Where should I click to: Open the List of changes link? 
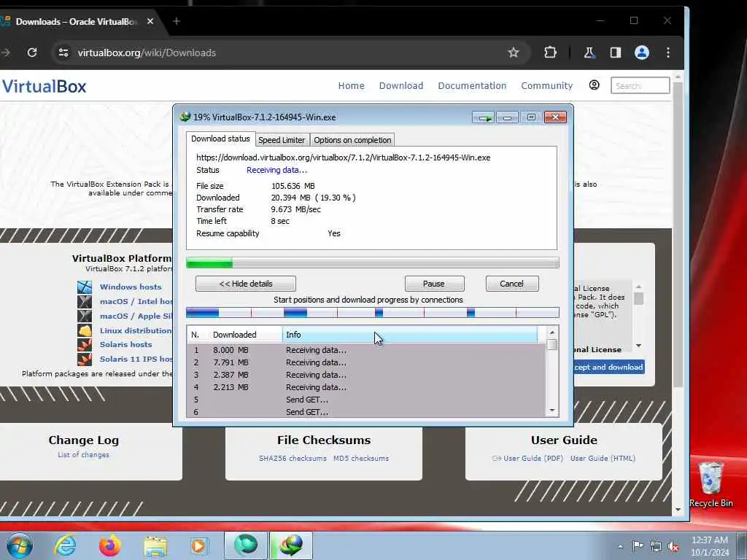pos(83,455)
